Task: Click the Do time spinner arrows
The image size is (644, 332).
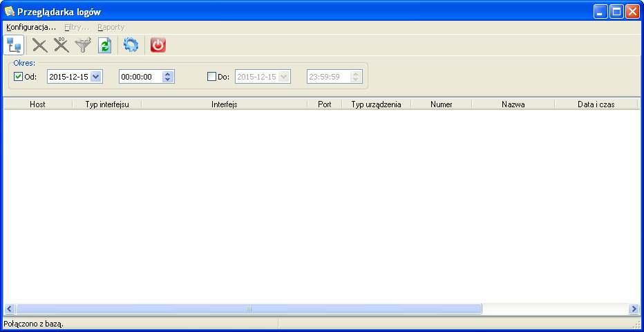Action: [x=356, y=76]
